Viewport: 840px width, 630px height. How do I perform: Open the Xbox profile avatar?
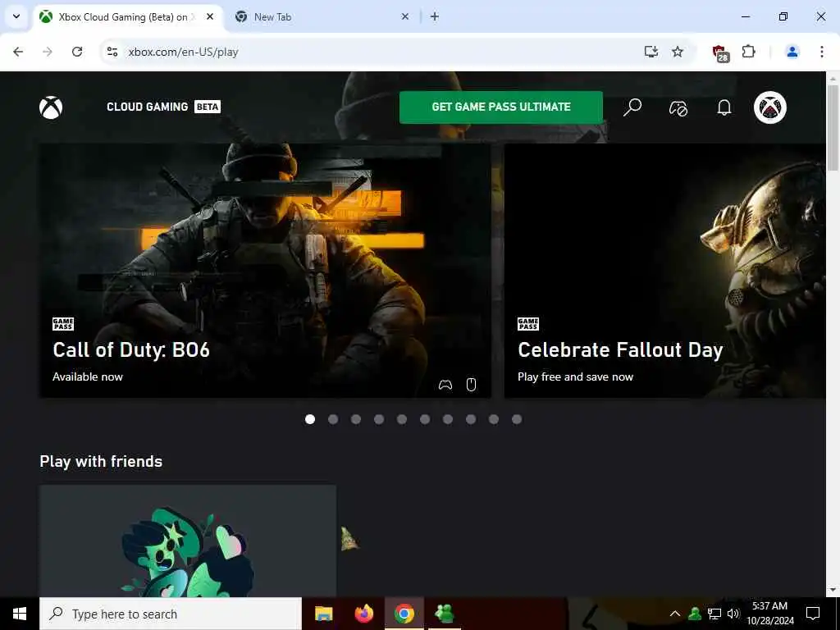769,107
